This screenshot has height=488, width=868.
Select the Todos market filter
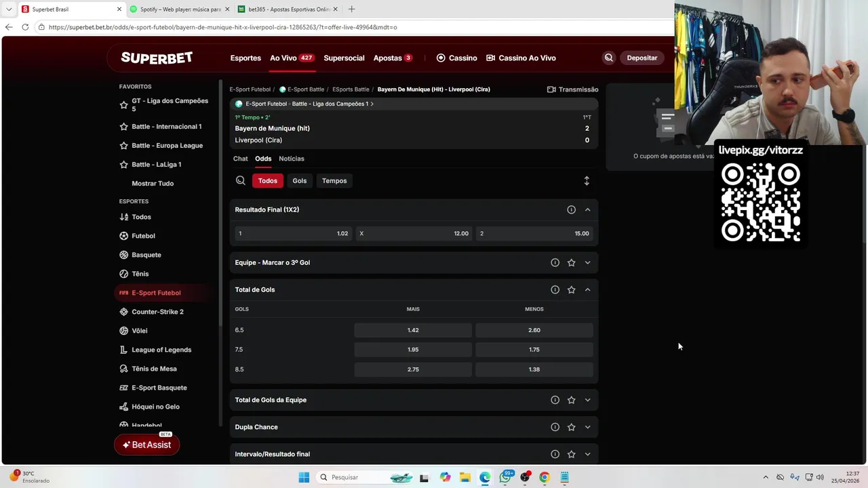(268, 181)
